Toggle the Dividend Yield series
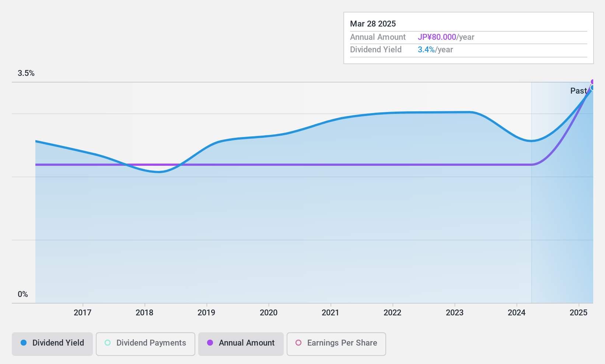Screen dimensions: 605x364 point(52,344)
